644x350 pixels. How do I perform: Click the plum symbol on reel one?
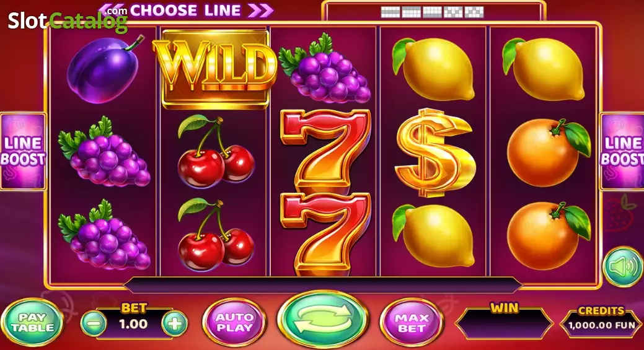pos(104,69)
